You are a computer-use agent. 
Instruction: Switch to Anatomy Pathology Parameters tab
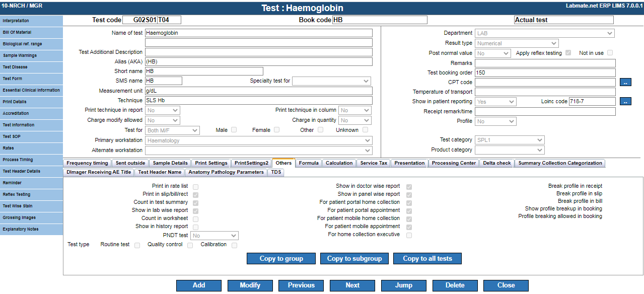pyautogui.click(x=226, y=172)
